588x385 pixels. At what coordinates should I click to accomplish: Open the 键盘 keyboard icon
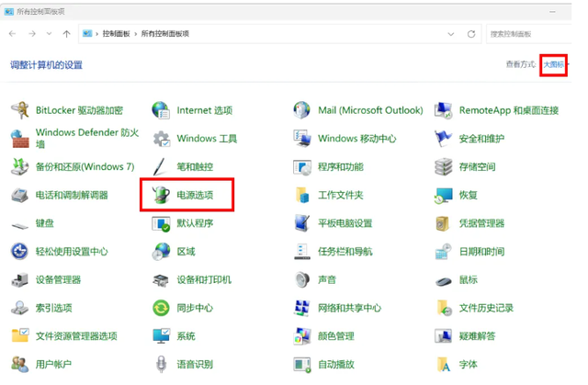point(19,225)
